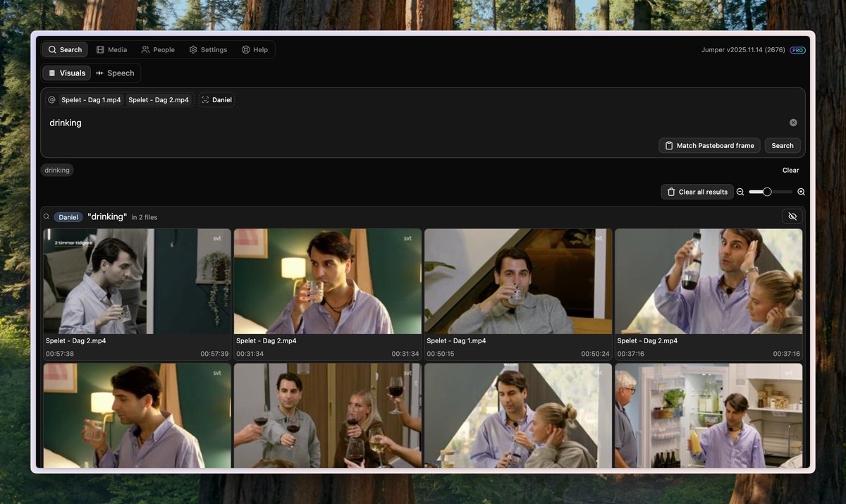
Task: Click the zoom out magnifier icon
Action: click(739, 191)
